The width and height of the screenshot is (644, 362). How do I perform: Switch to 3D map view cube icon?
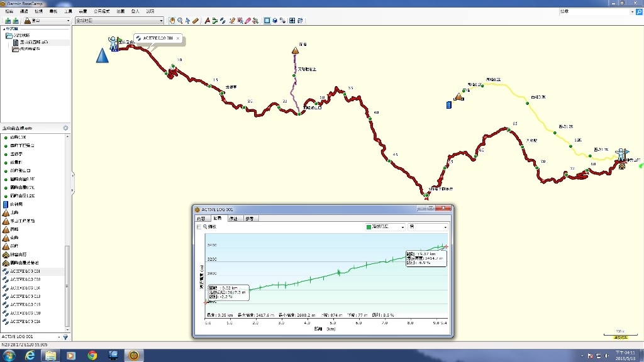pos(275,21)
